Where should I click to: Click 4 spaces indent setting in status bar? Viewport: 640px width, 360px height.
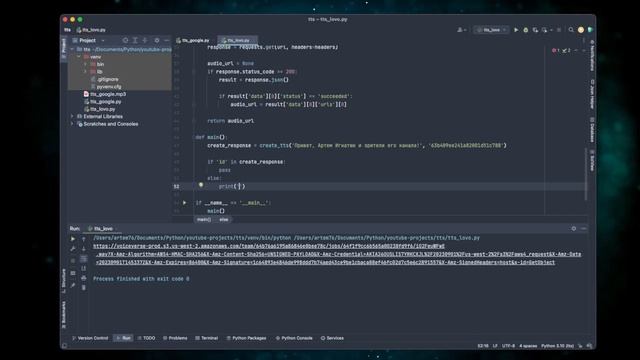[x=528, y=346]
